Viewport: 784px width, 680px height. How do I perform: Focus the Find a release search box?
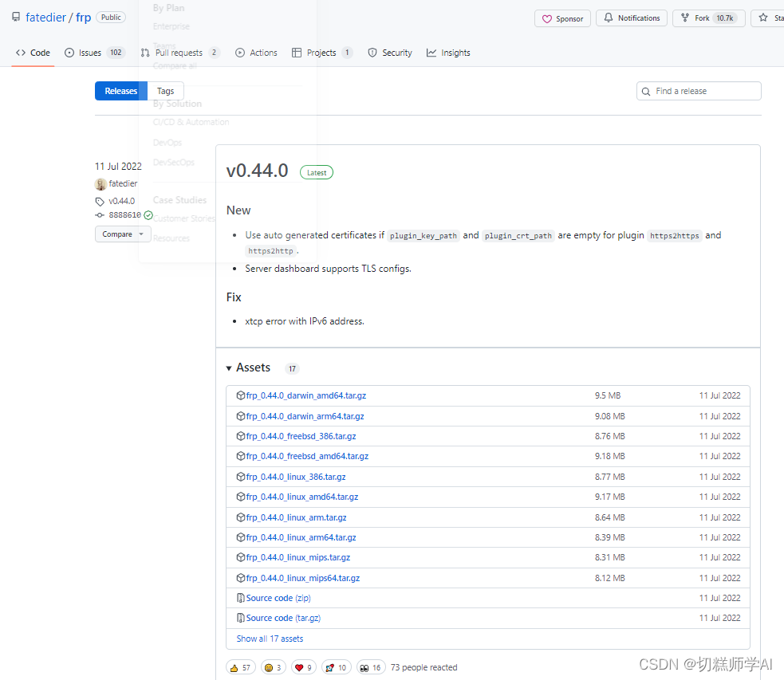pyautogui.click(x=699, y=91)
